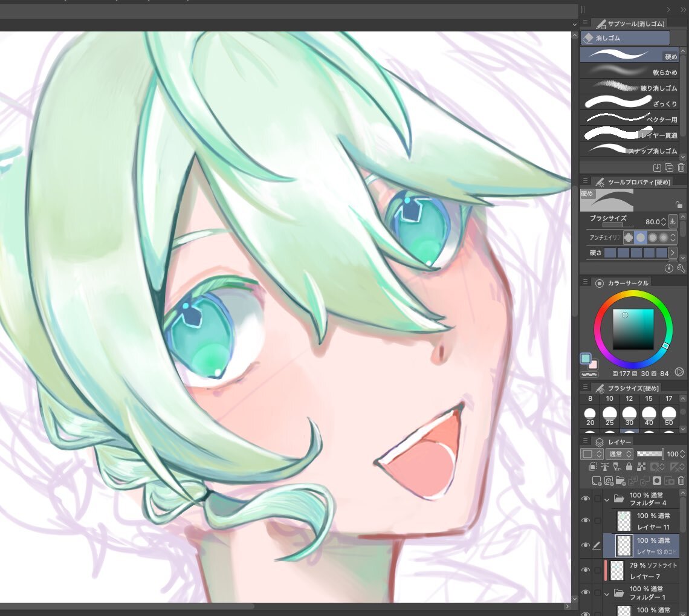Image resolution: width=689 pixels, height=616 pixels.
Task: Select the レイヤー 13 copy layer thumbnail
Action: point(624,545)
